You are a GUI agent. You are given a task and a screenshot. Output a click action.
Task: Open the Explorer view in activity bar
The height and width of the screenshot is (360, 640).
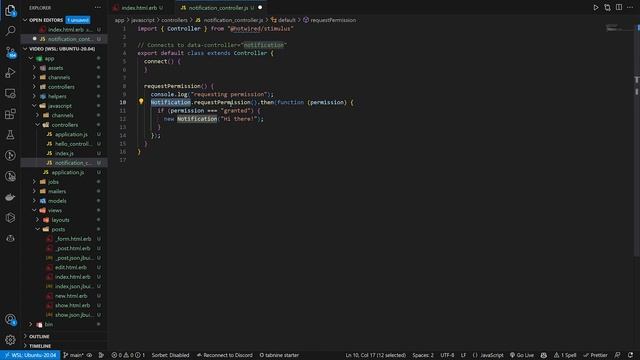pyautogui.click(x=10, y=10)
